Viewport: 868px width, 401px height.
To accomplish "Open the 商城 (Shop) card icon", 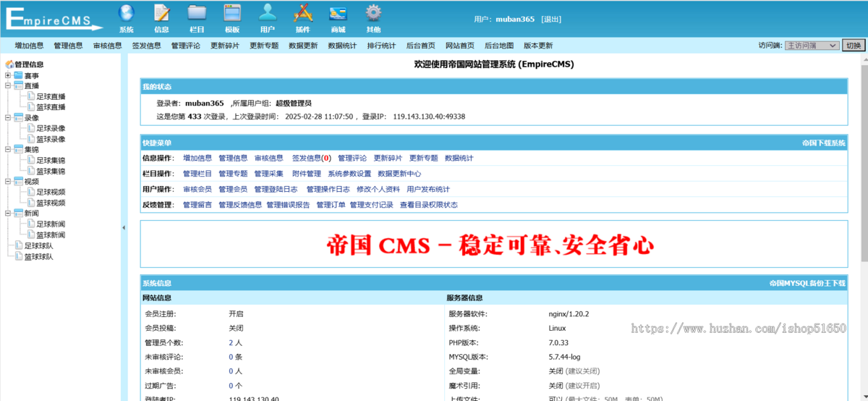I will (x=338, y=13).
